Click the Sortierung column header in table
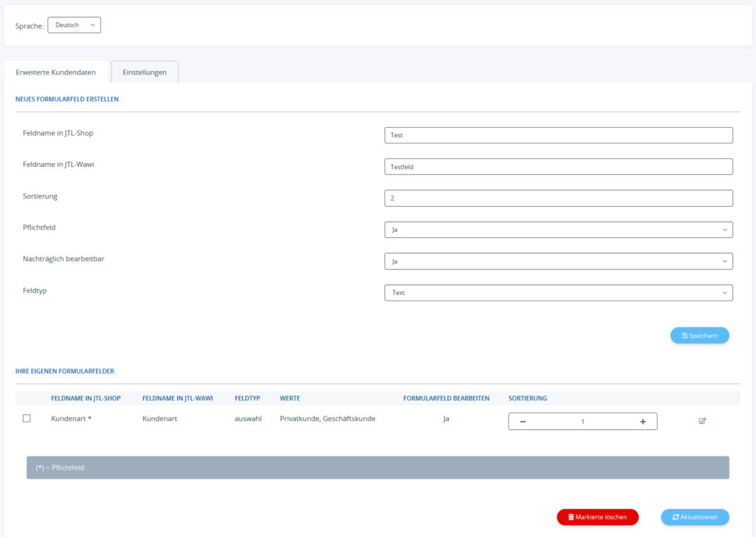 tap(528, 398)
